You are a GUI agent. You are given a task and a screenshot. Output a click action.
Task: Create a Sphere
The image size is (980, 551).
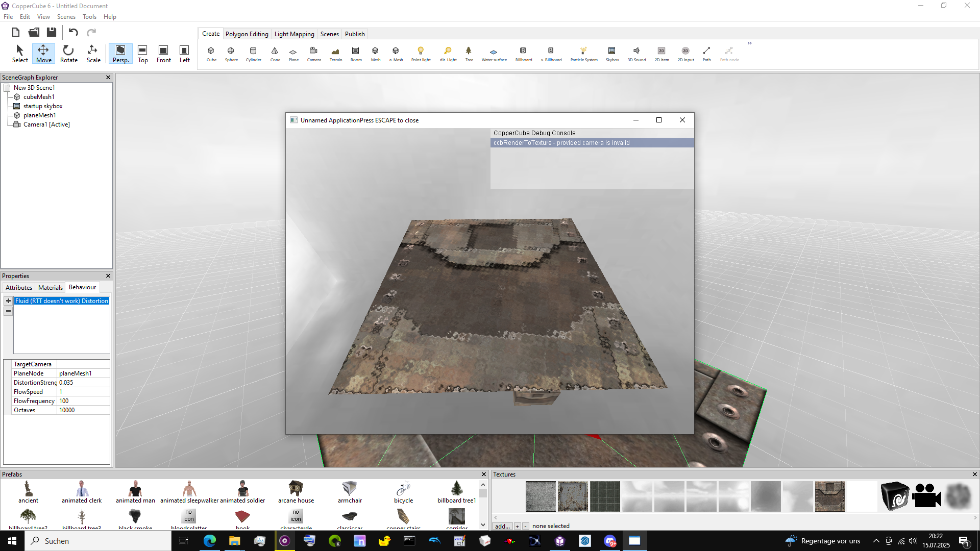231,54
